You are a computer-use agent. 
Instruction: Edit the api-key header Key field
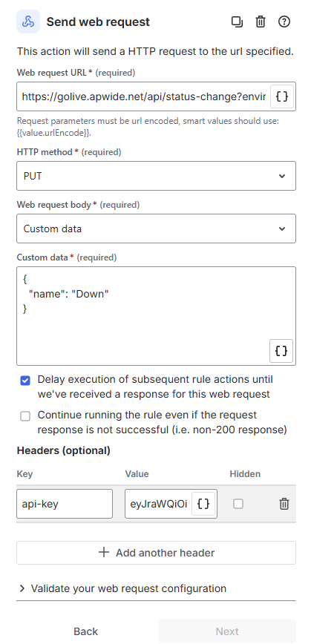click(x=65, y=504)
